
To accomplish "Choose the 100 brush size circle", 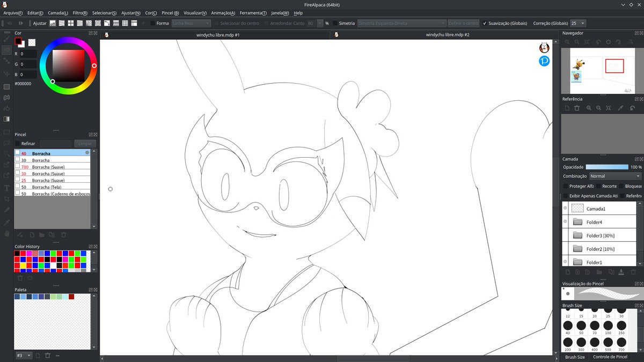I will coord(608,326).
